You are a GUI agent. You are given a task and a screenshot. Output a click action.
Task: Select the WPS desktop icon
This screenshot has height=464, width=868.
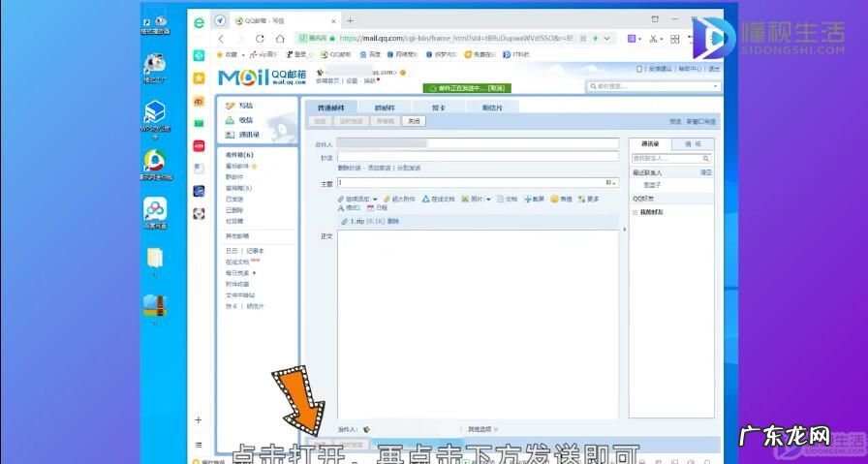pyautogui.click(x=155, y=119)
